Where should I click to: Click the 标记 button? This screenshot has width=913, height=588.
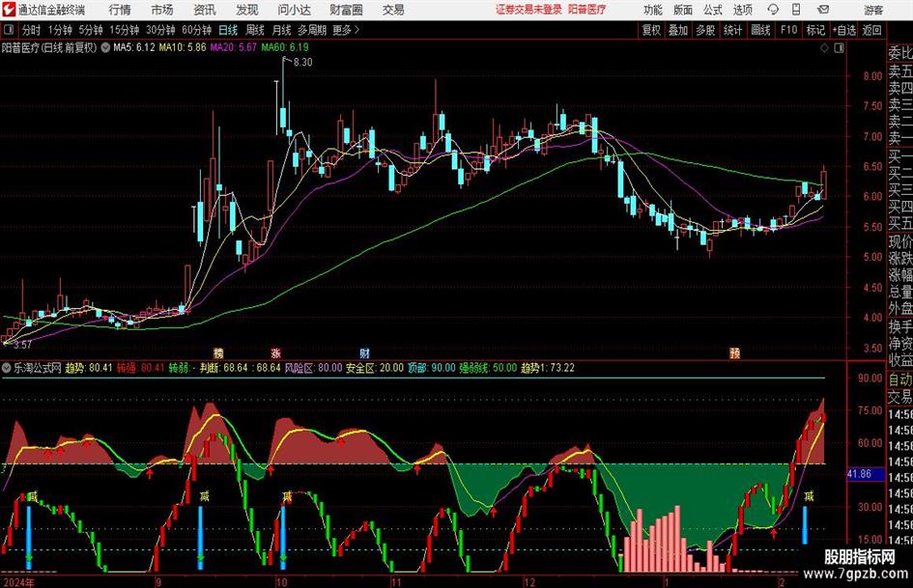click(815, 30)
